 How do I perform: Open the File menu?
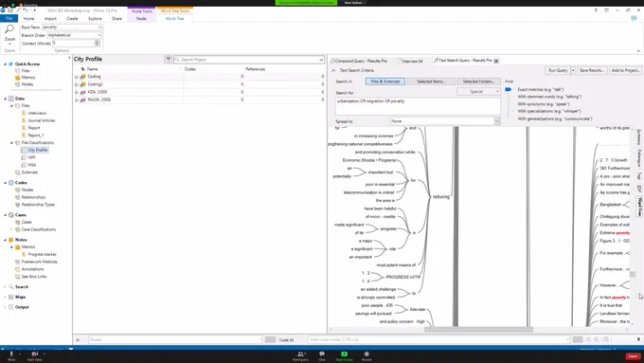[x=9, y=19]
